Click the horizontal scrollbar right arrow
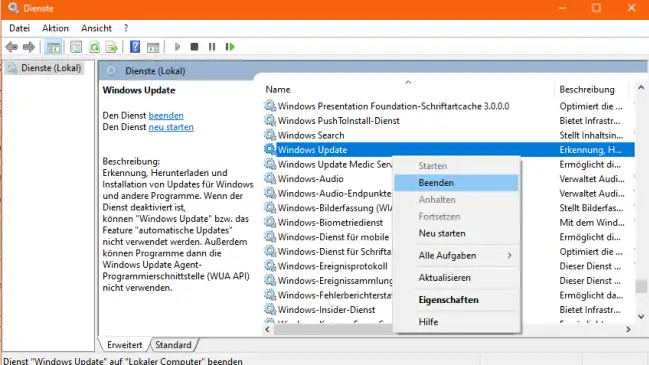Viewport: 649px width, 365px height. point(628,329)
